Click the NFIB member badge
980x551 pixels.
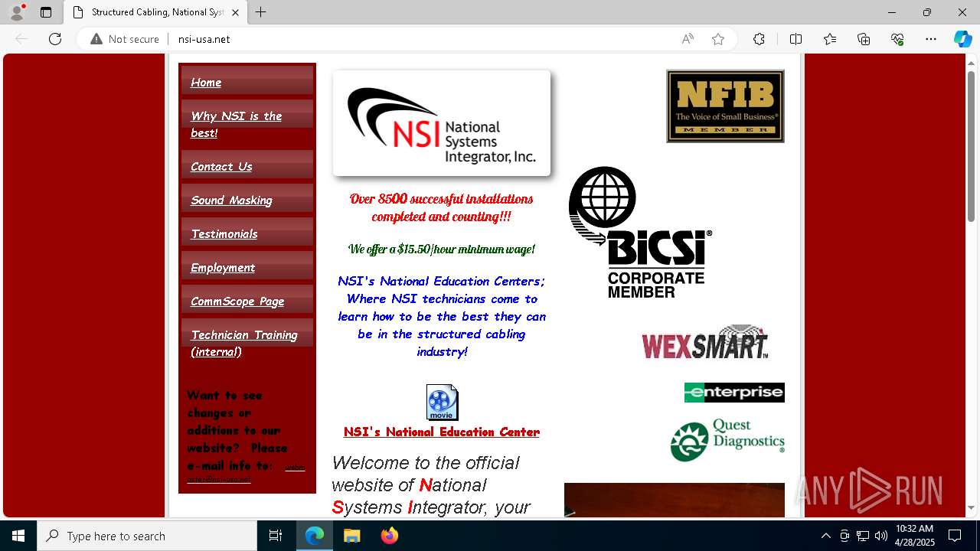(725, 106)
